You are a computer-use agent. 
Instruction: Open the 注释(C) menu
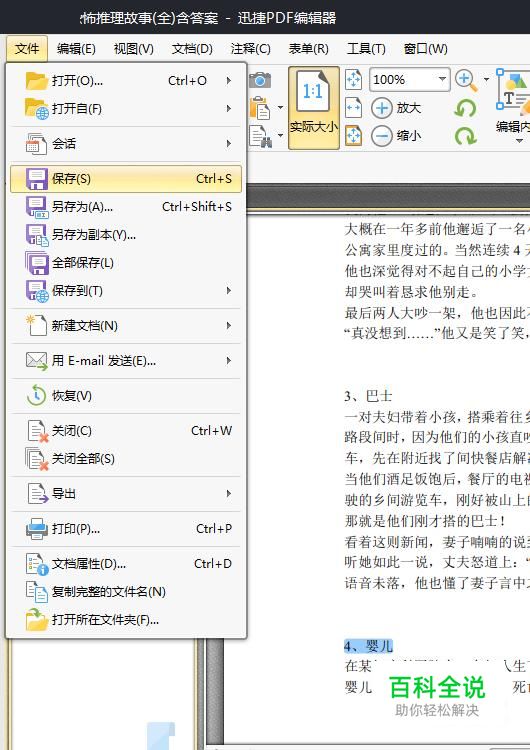(x=250, y=49)
